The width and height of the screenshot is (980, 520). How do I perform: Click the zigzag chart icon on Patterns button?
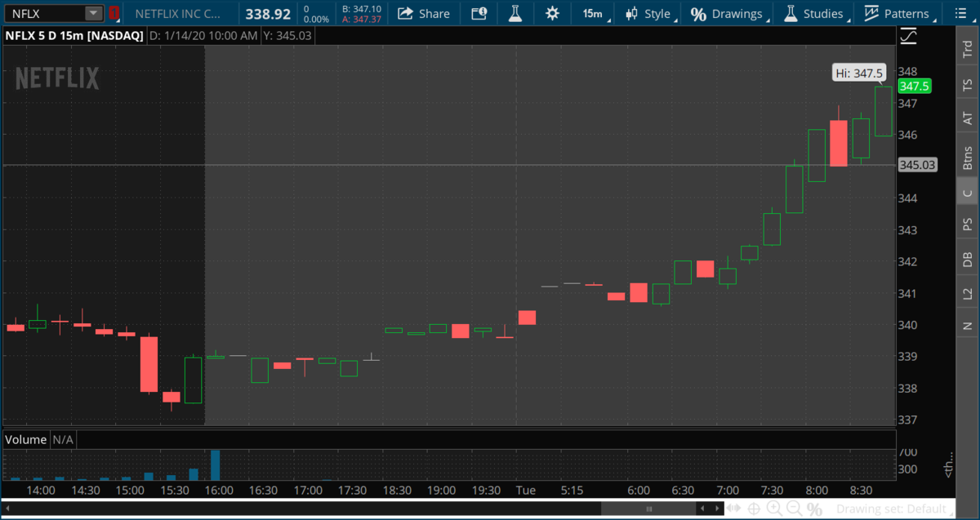point(871,14)
